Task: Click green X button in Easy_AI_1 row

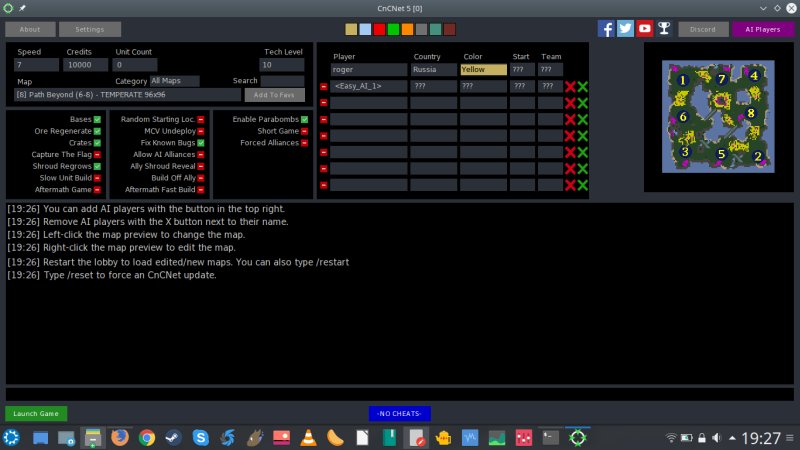Action: [583, 86]
